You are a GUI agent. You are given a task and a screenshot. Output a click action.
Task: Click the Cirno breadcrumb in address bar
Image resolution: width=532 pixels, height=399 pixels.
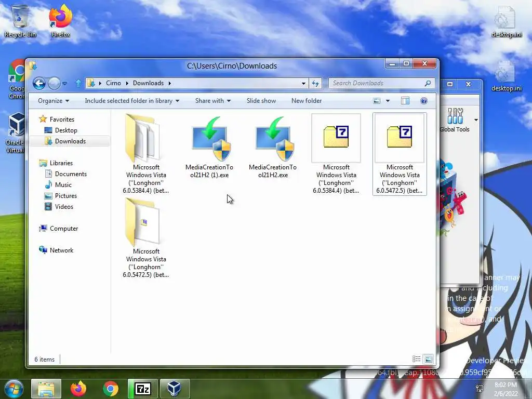(x=113, y=83)
